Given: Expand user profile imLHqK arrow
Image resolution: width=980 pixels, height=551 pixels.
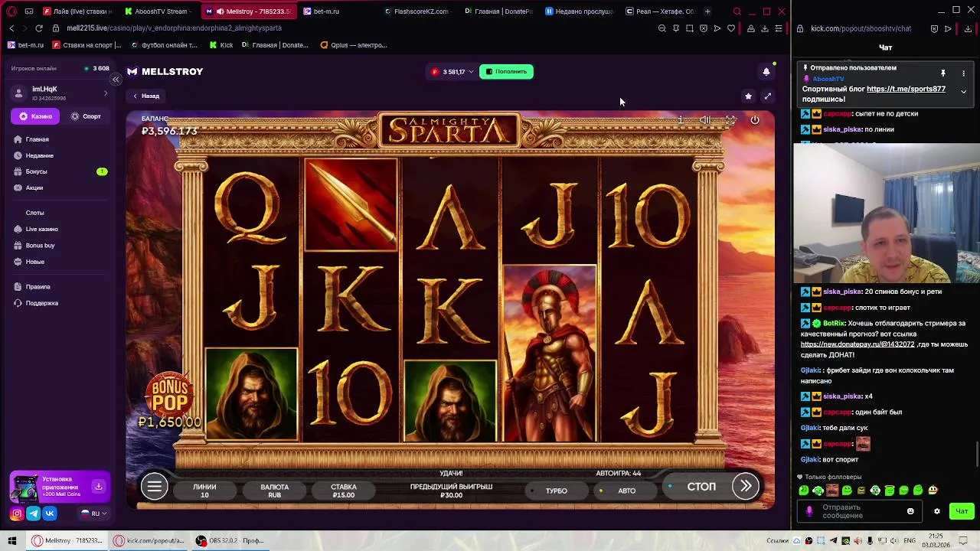Looking at the screenshot, I should pos(106,93).
